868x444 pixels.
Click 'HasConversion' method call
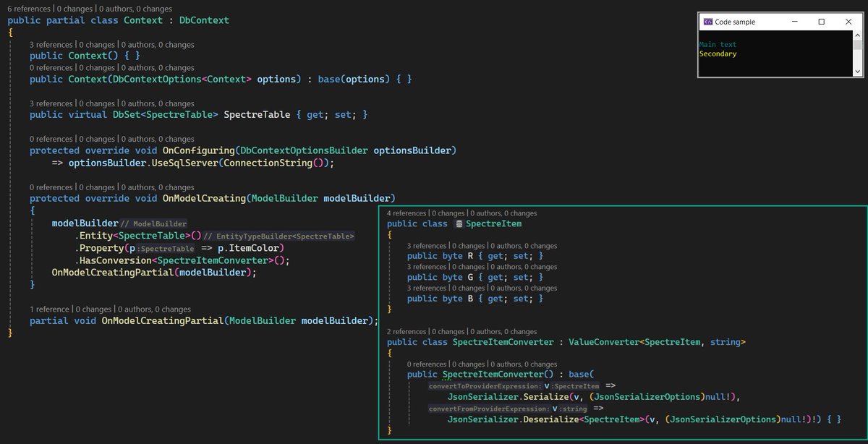click(x=116, y=260)
